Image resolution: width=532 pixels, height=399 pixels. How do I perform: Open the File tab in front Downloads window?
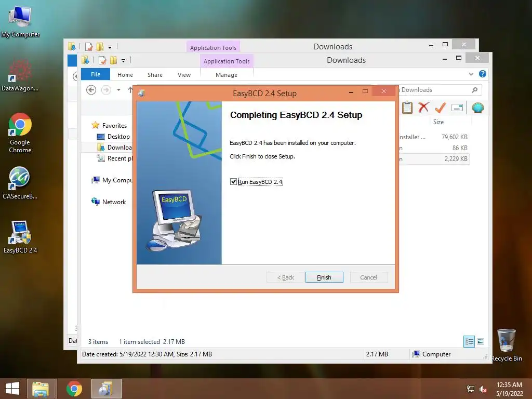[96, 74]
